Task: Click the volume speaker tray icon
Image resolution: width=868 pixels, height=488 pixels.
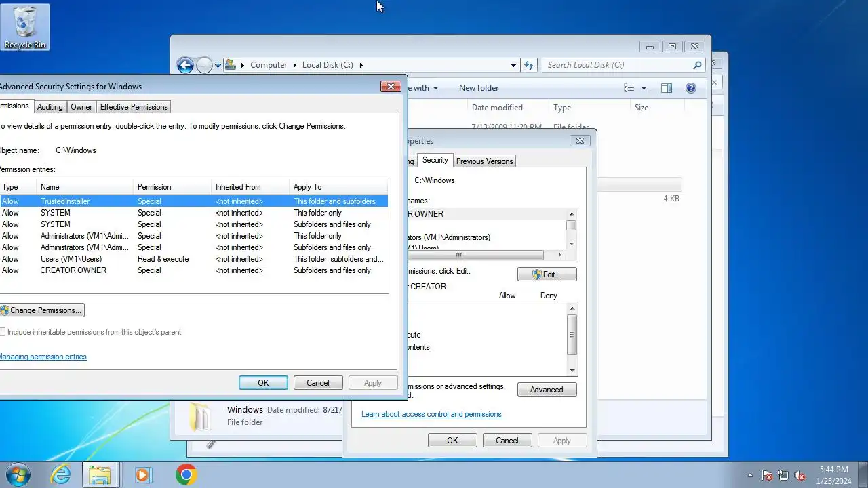Action: point(800,475)
